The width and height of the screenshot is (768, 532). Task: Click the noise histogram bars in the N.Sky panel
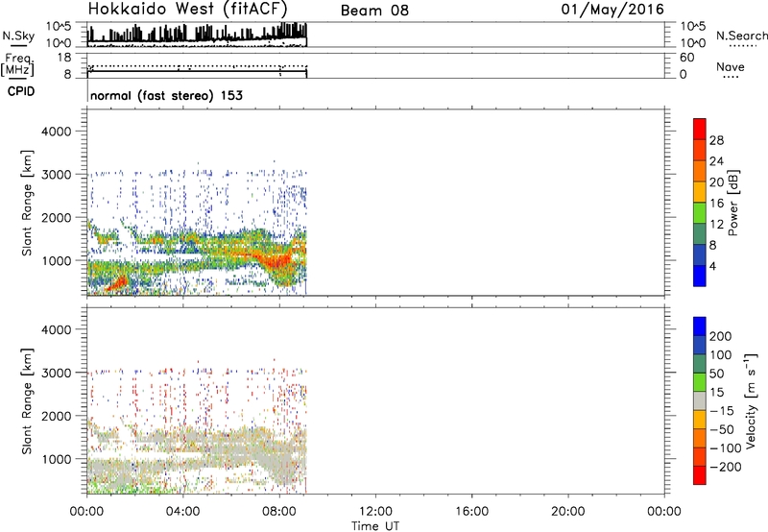(x=197, y=33)
